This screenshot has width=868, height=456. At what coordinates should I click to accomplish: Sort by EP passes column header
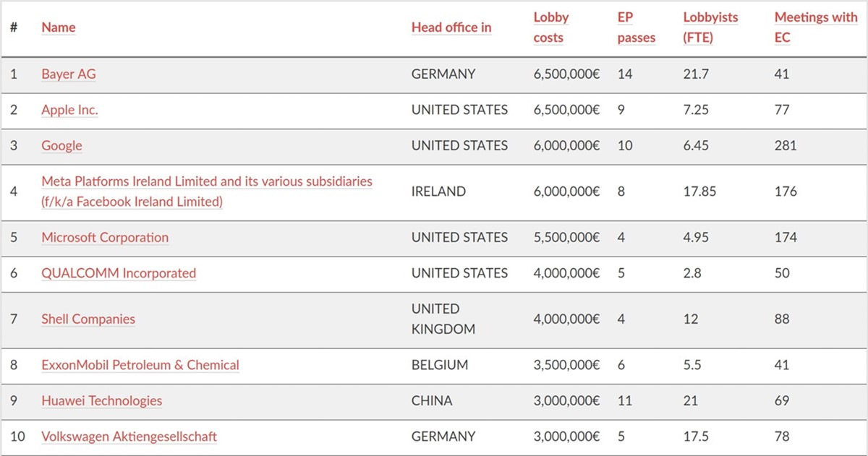pos(637,27)
